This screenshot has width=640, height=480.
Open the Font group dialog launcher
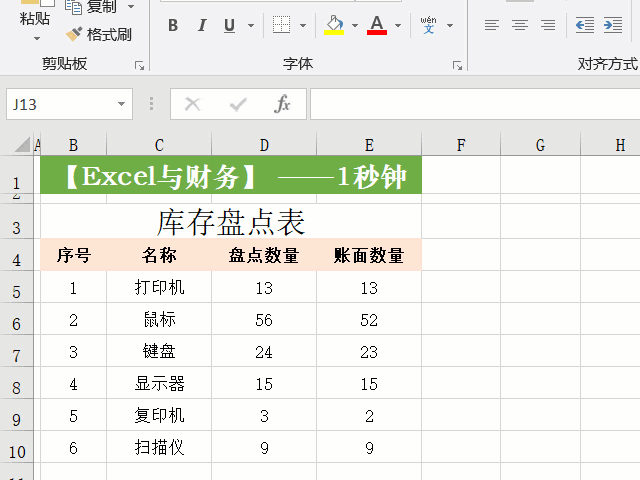[457, 65]
